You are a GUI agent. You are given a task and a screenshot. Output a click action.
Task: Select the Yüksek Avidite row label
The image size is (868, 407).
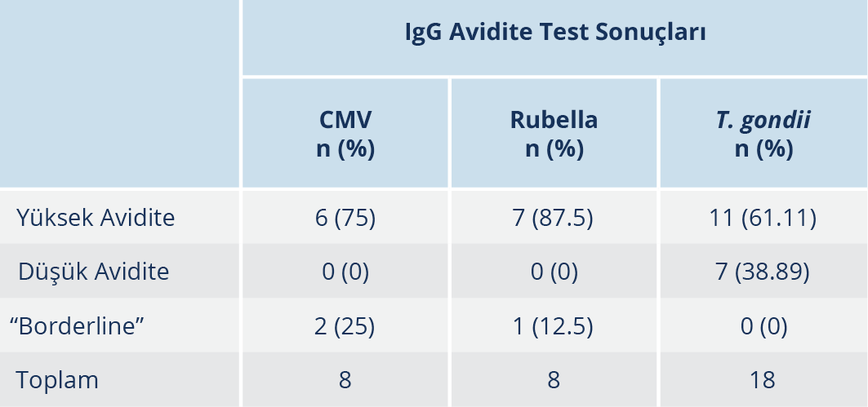pyautogui.click(x=96, y=218)
